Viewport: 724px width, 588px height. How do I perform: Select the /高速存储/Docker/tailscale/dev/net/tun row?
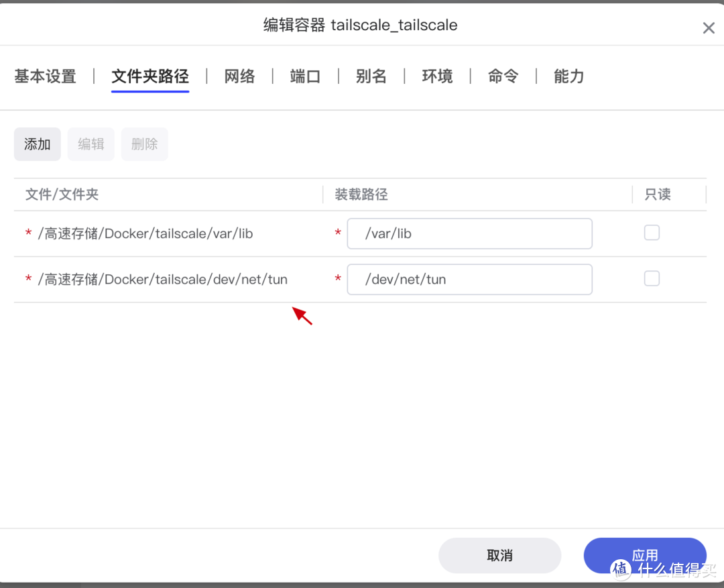(x=360, y=280)
